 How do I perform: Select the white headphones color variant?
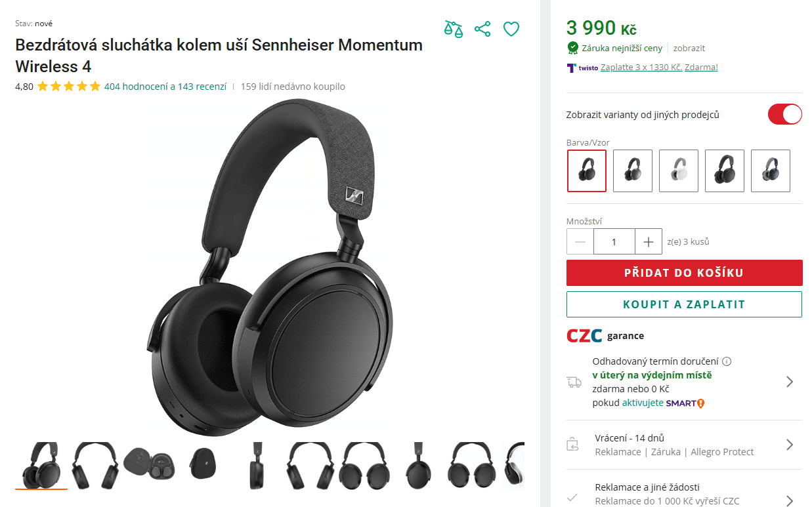point(678,171)
